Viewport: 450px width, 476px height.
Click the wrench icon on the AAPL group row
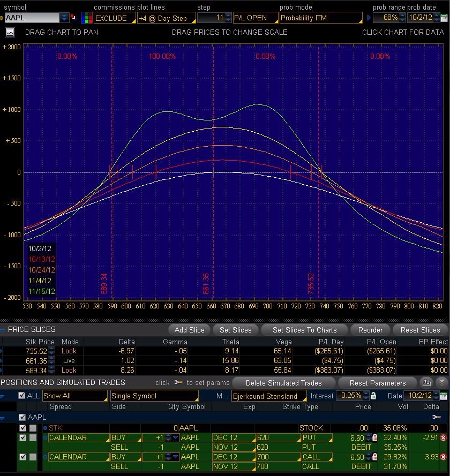tap(436, 417)
